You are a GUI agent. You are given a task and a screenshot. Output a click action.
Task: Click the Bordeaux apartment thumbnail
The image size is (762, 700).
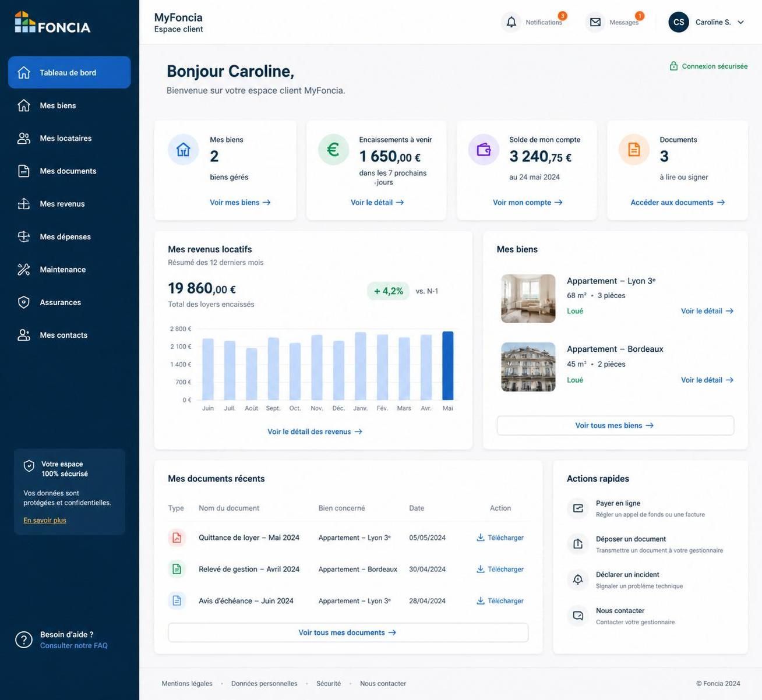(x=528, y=367)
